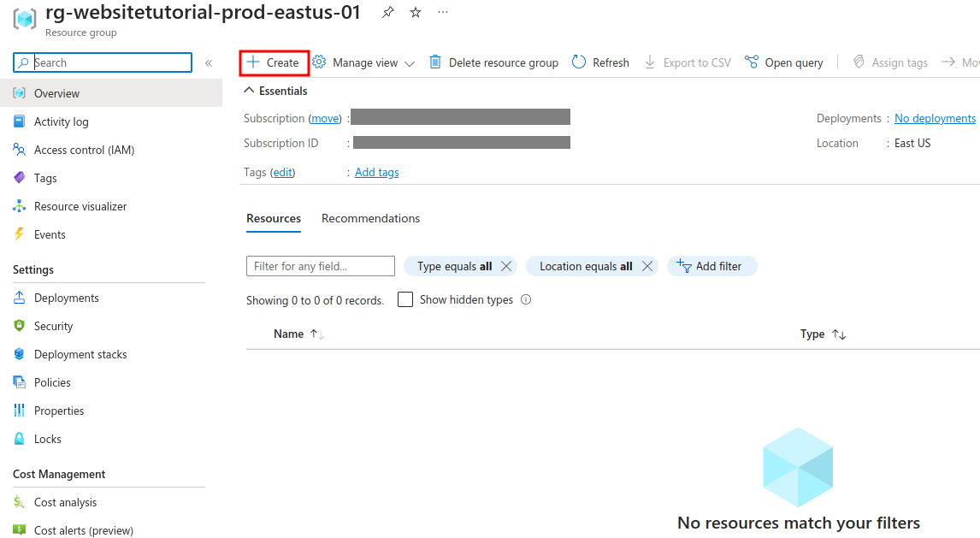Switch to the Recommendations tab
The width and height of the screenshot is (980, 538).
[x=370, y=219]
